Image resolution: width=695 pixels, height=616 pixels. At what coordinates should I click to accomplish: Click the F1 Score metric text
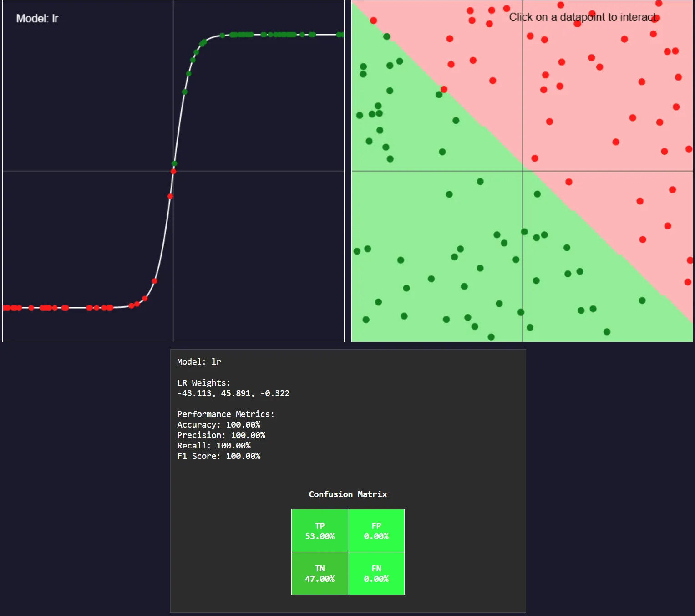pos(218,456)
